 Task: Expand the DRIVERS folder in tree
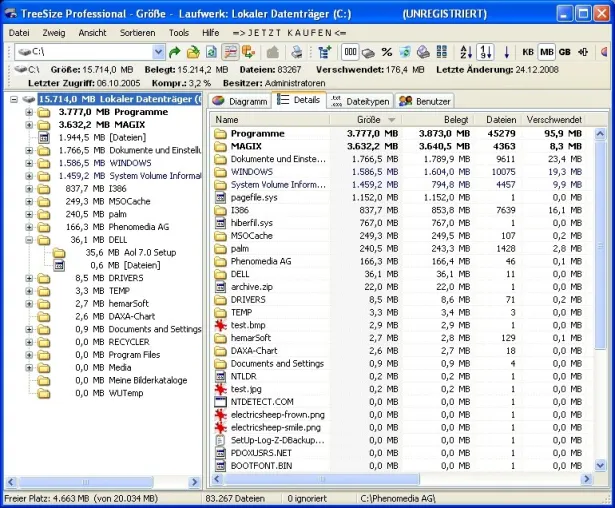[x=29, y=278]
